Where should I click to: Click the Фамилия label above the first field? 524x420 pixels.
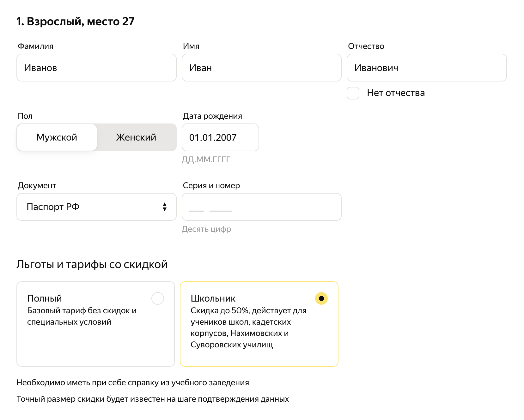35,46
